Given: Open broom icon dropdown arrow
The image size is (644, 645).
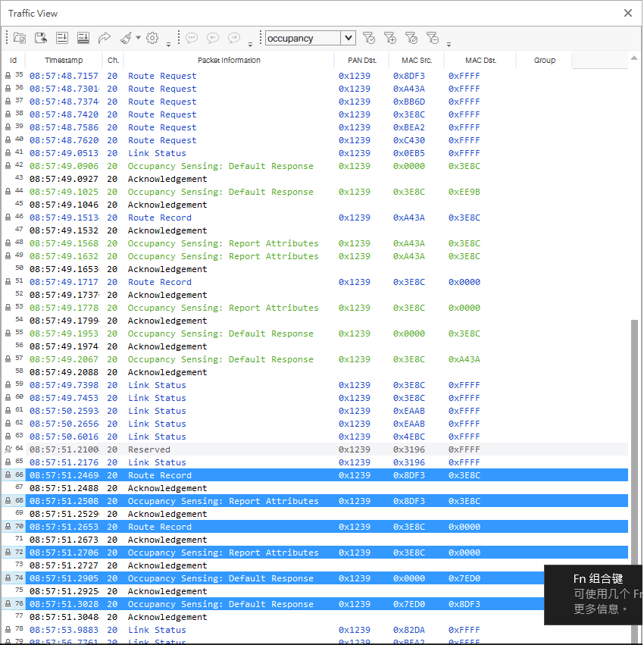Looking at the screenshot, I should [x=138, y=38].
